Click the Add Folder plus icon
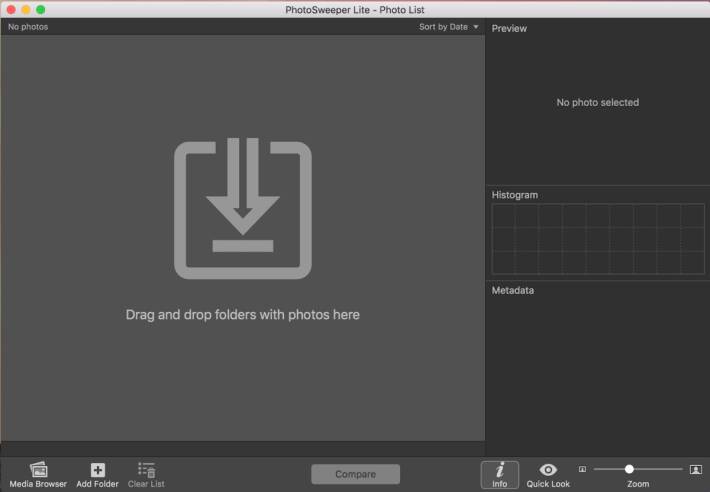The width and height of the screenshot is (710, 492). 98,470
